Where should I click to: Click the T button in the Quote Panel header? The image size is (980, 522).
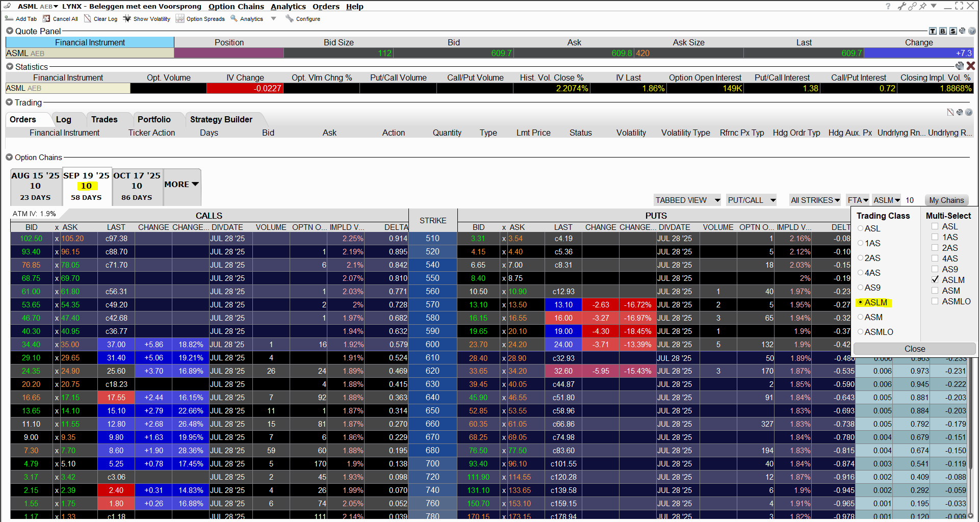click(x=933, y=31)
